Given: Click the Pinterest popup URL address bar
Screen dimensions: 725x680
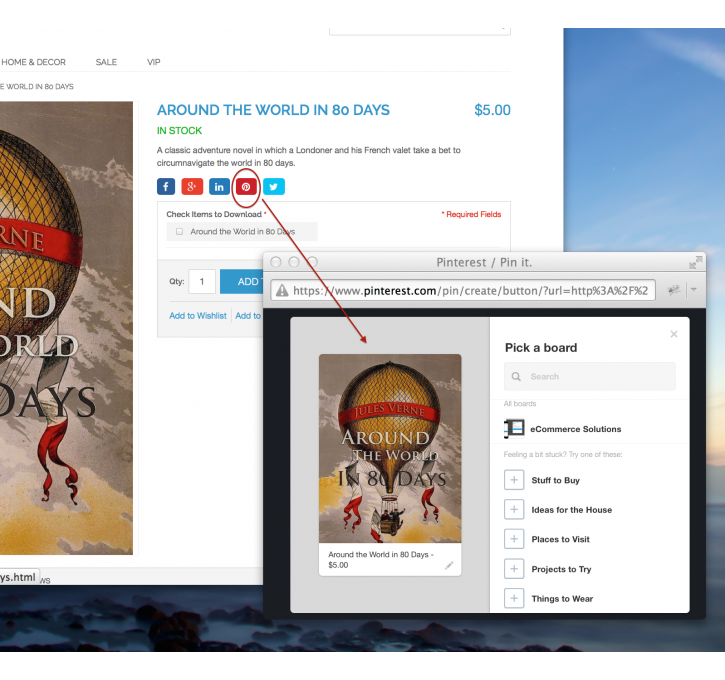Looking at the screenshot, I should [x=463, y=291].
